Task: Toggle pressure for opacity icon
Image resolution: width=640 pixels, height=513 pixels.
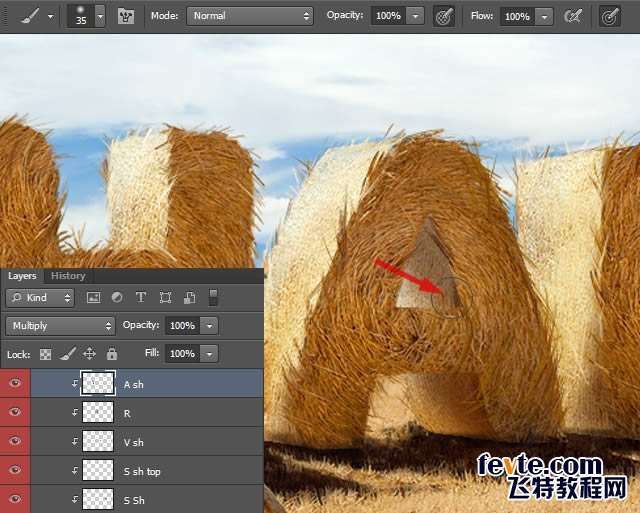Action: pos(444,16)
